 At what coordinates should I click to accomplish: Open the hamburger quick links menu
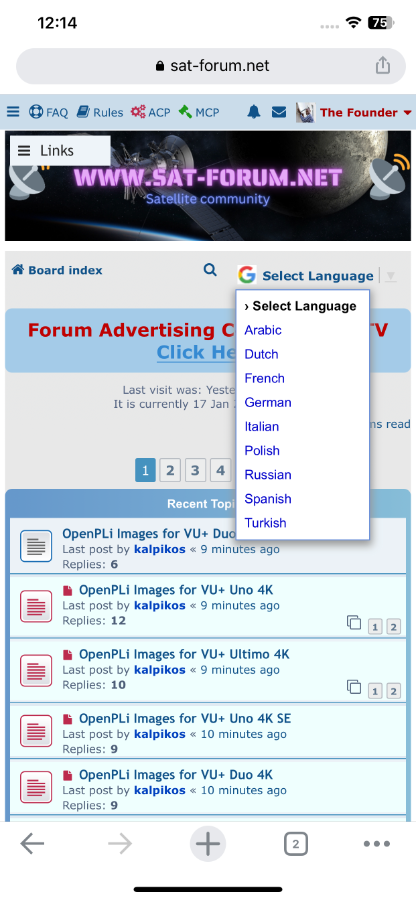13,112
